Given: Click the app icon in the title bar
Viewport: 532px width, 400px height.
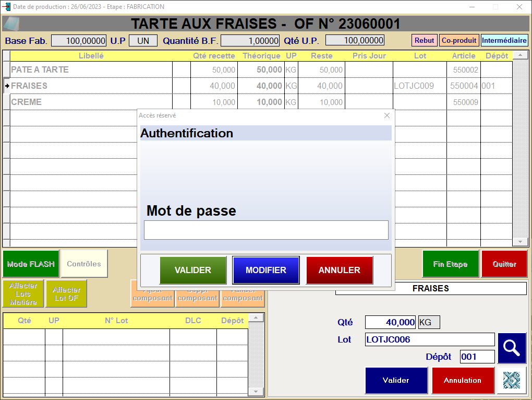Looking at the screenshot, I should (6, 7).
